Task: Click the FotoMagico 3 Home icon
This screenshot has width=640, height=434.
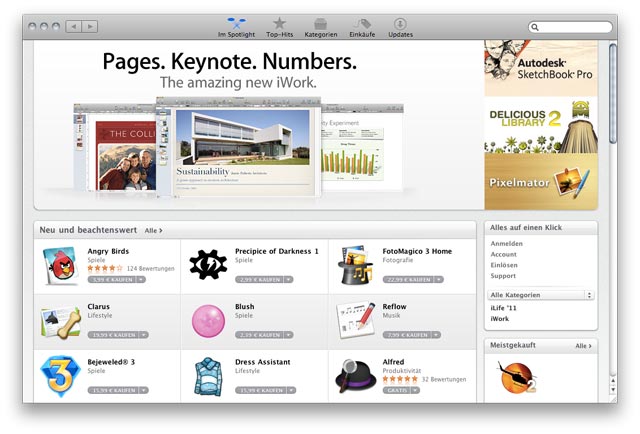Action: tap(355, 265)
